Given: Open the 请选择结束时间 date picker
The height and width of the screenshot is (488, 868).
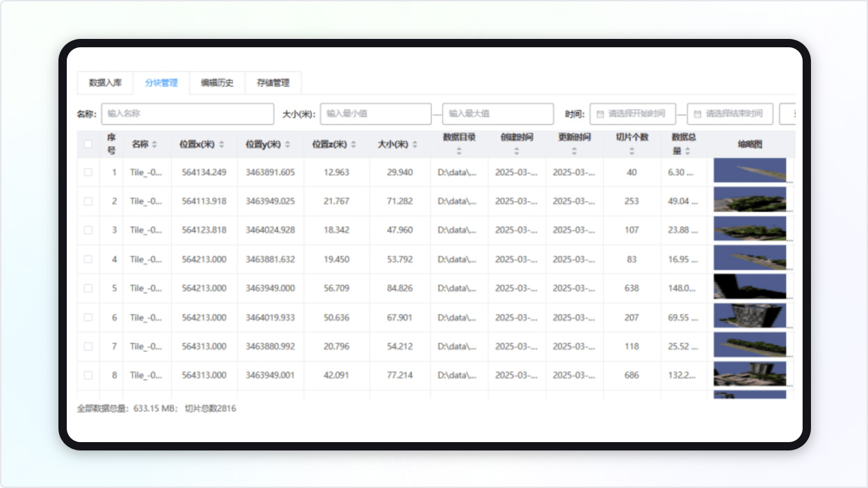Looking at the screenshot, I should (730, 114).
